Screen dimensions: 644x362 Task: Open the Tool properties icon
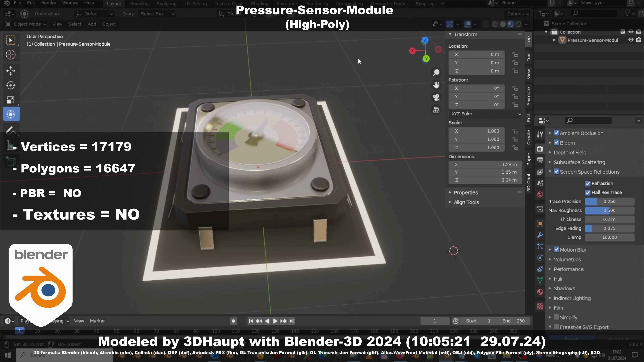click(x=540, y=135)
